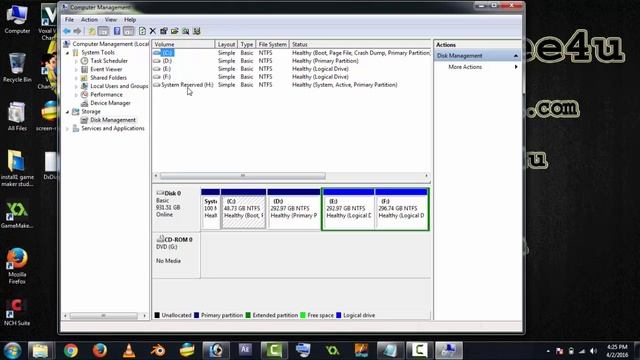Select the System Reserved 100 MB partition block
Image resolution: width=640 pixels, height=360 pixels.
click(x=211, y=209)
